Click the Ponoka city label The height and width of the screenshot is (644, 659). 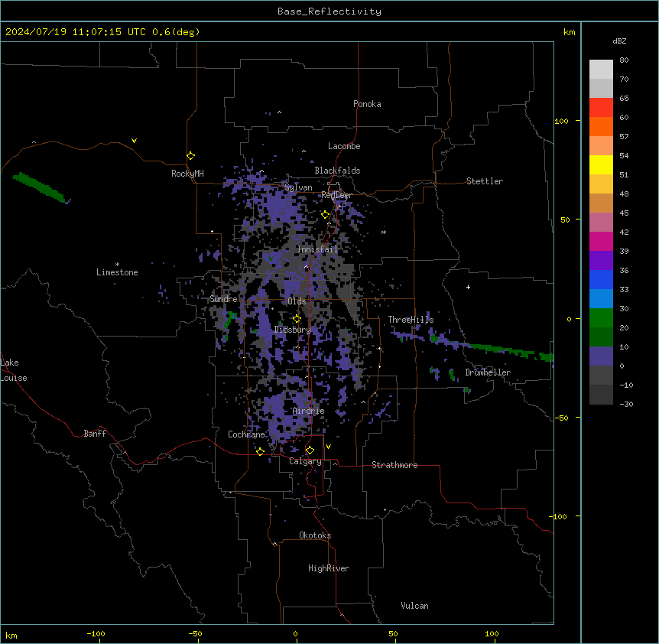[367, 104]
